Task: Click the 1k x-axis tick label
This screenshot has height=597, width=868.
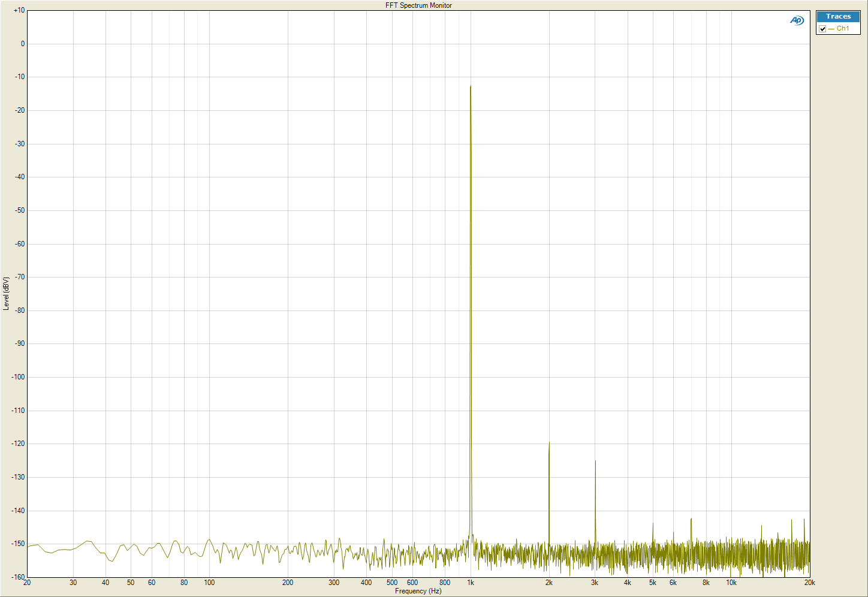Action: point(471,583)
